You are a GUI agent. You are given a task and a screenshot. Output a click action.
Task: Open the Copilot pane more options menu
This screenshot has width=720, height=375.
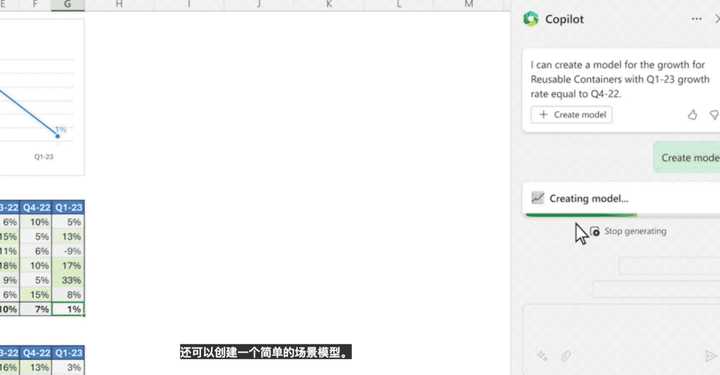point(696,19)
